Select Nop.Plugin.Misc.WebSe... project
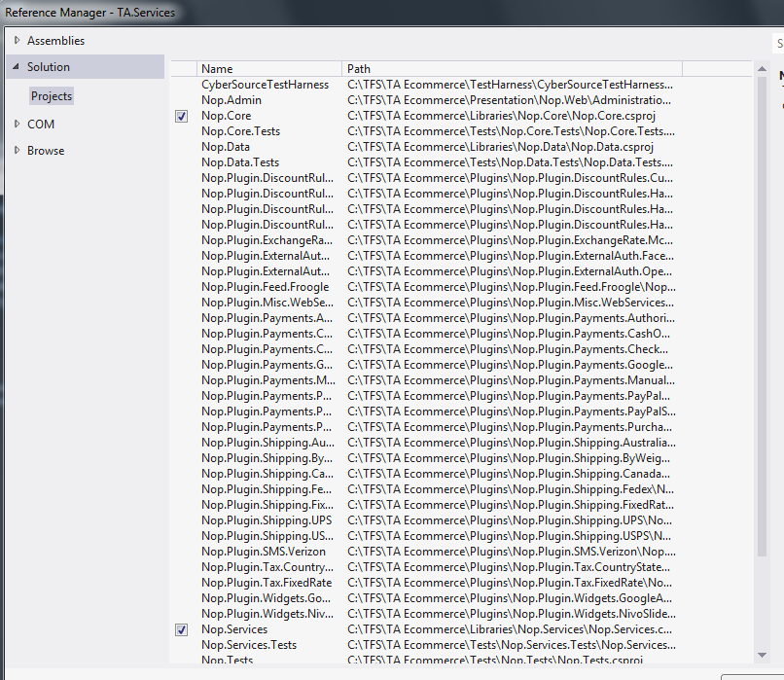This screenshot has width=784, height=680. tap(267, 302)
